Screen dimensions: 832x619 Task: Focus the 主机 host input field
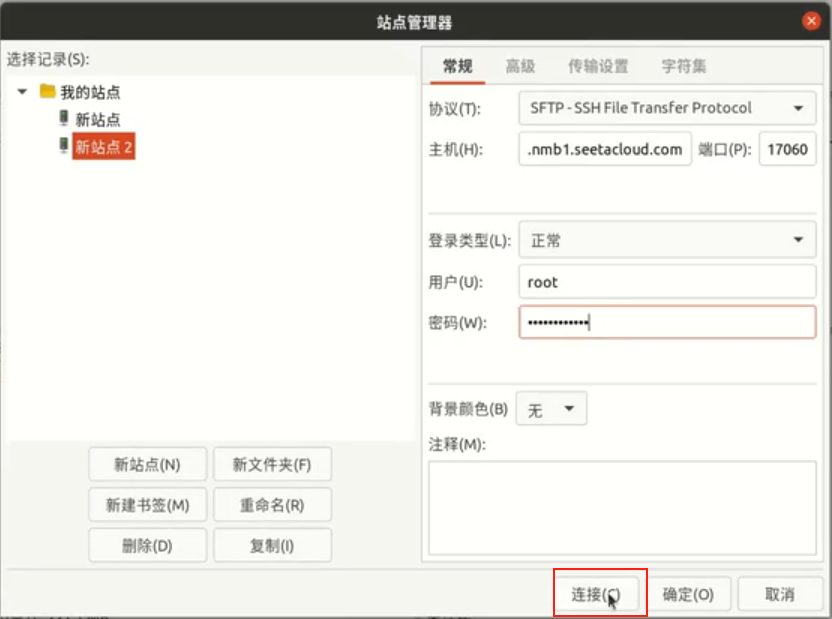(605, 149)
